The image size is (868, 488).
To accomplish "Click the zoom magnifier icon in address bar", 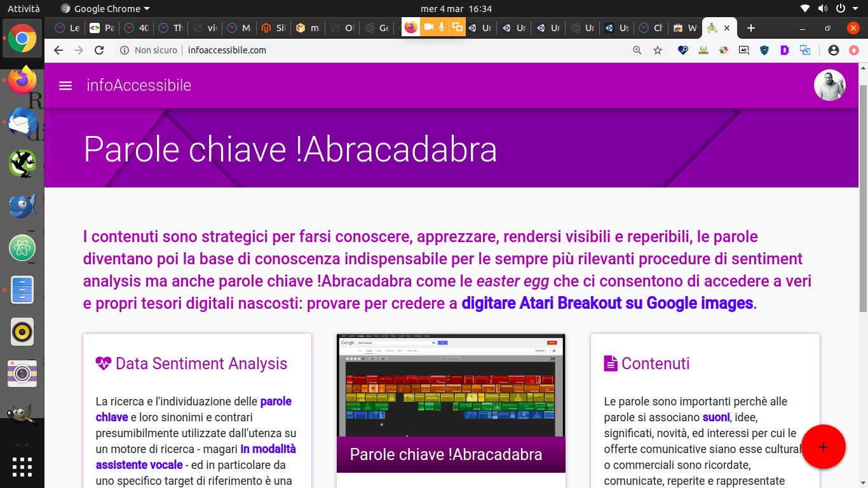I will (x=637, y=50).
